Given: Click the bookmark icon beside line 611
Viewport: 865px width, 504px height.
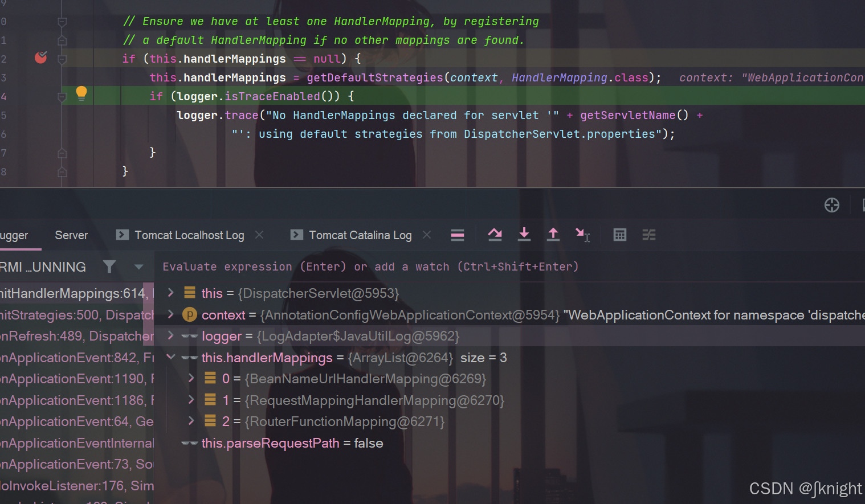Looking at the screenshot, I should pos(62,40).
